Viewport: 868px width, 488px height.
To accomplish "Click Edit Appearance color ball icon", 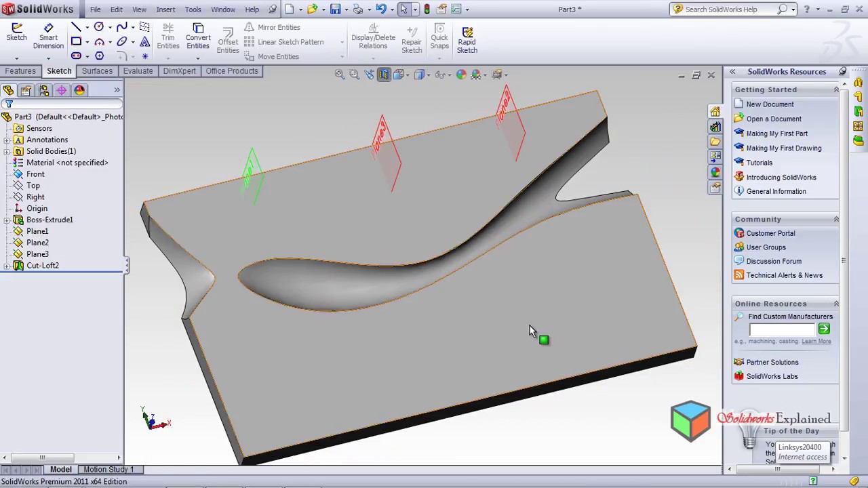I will point(461,75).
